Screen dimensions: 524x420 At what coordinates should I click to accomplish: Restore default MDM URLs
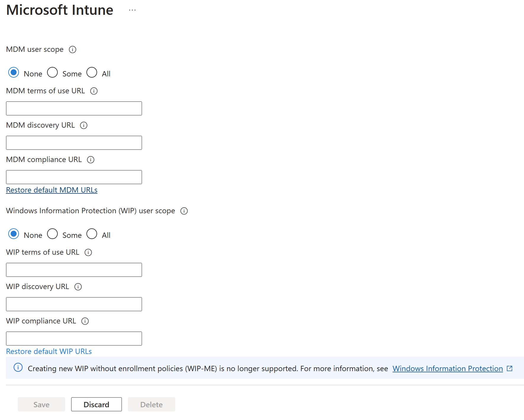coord(52,190)
